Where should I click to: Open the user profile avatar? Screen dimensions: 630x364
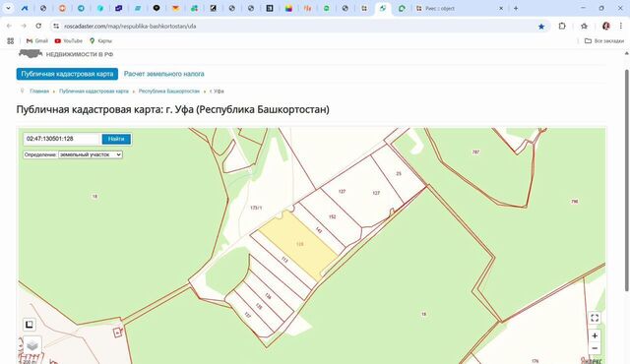pyautogui.click(x=606, y=27)
